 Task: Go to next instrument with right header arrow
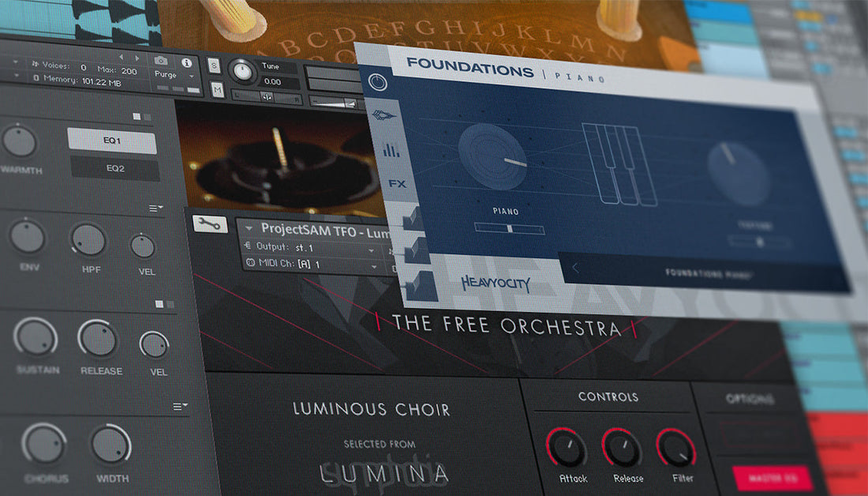[137, 58]
